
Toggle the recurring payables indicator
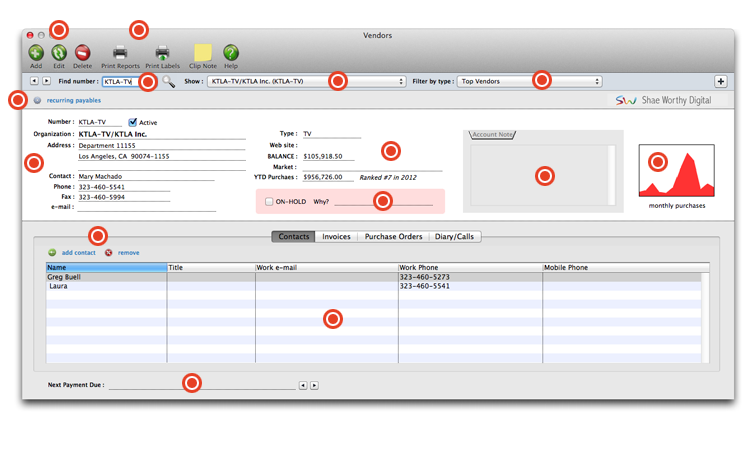[37, 100]
